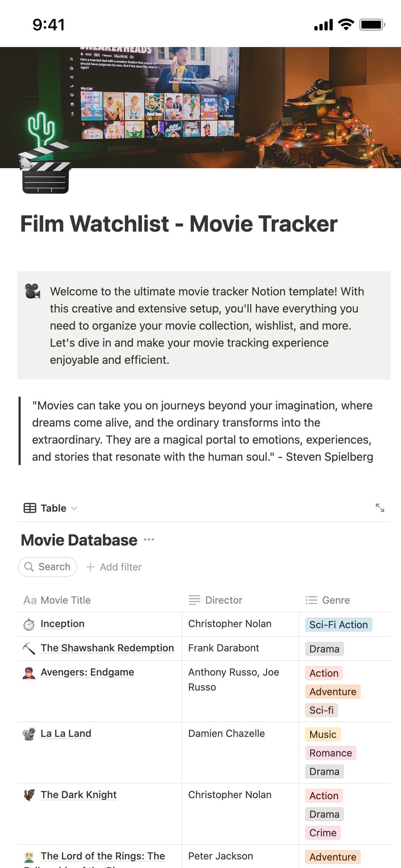401x868 pixels.
Task: Click the Romance tag on La La Land
Action: pyautogui.click(x=330, y=753)
